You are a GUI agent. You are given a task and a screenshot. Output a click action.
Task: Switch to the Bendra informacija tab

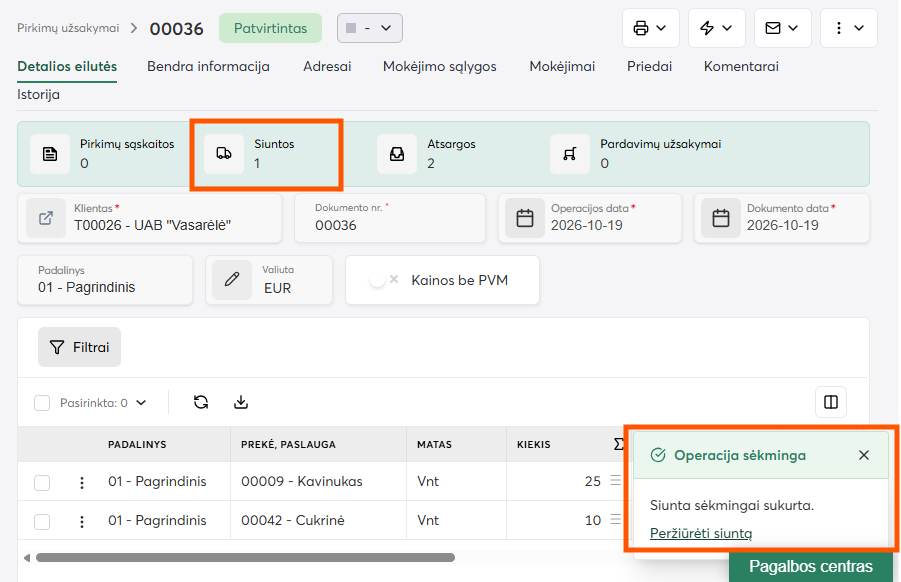208,66
